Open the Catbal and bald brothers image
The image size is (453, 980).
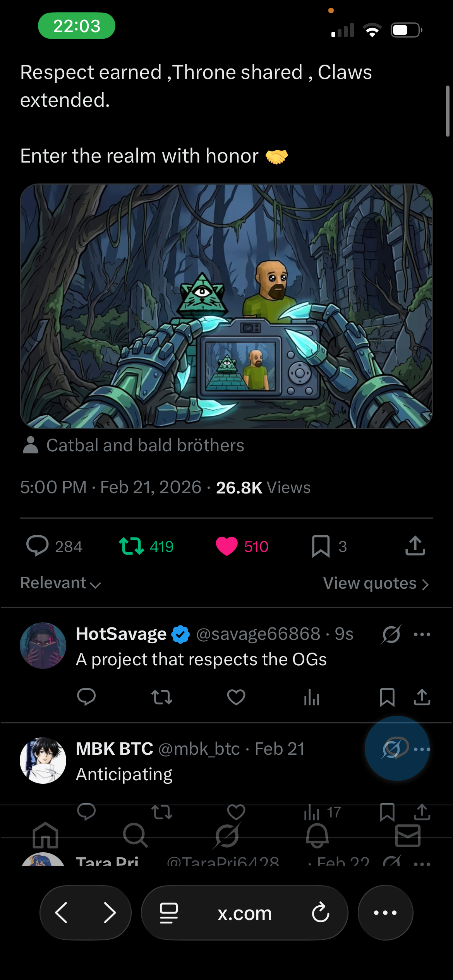tap(226, 306)
